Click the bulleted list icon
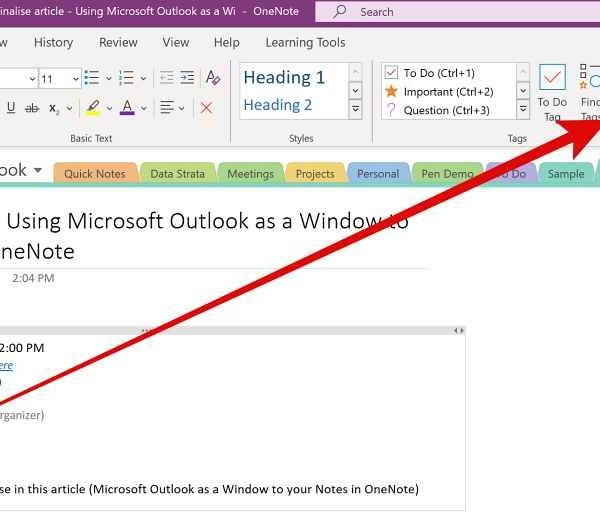 92,78
